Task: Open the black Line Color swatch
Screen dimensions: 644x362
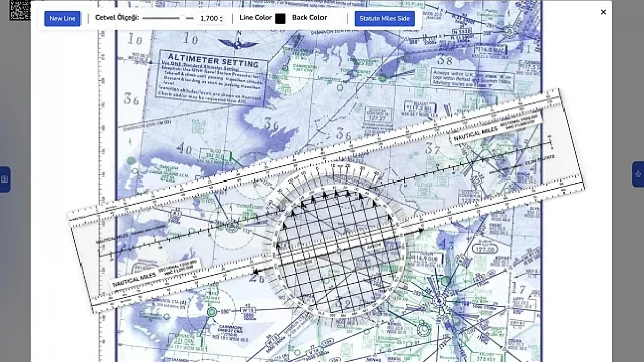Action: tap(280, 19)
